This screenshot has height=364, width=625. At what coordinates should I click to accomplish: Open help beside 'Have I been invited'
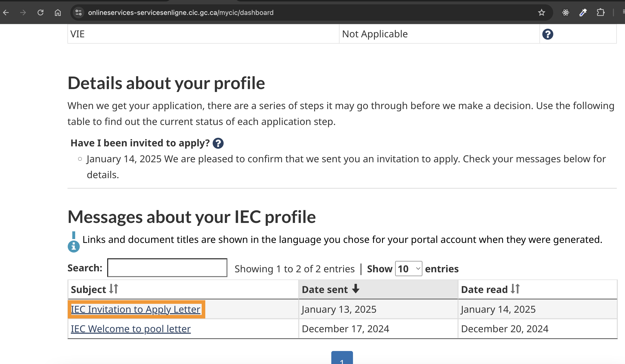point(218,143)
